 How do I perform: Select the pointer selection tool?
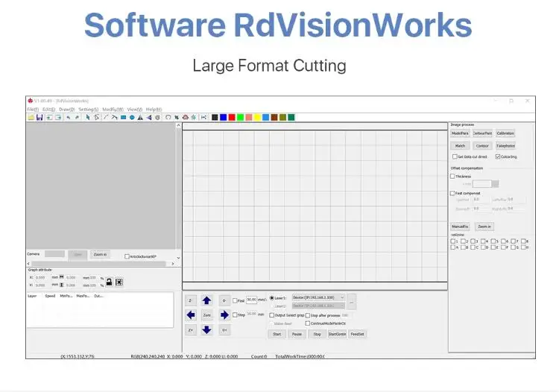coord(88,117)
